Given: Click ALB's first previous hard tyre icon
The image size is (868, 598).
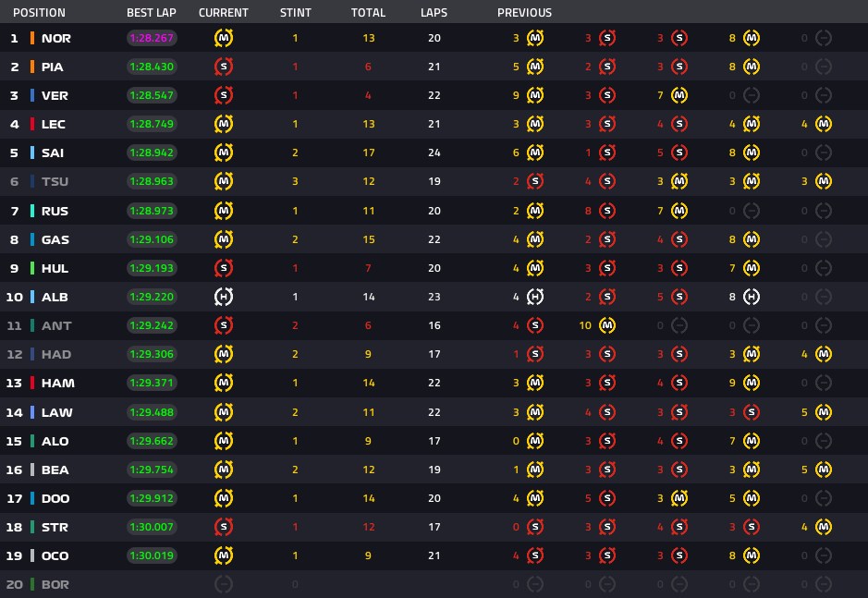Looking at the screenshot, I should (x=535, y=297).
